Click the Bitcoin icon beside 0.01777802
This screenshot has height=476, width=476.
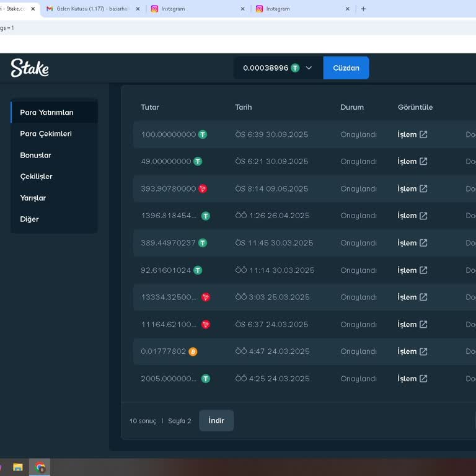click(x=193, y=351)
